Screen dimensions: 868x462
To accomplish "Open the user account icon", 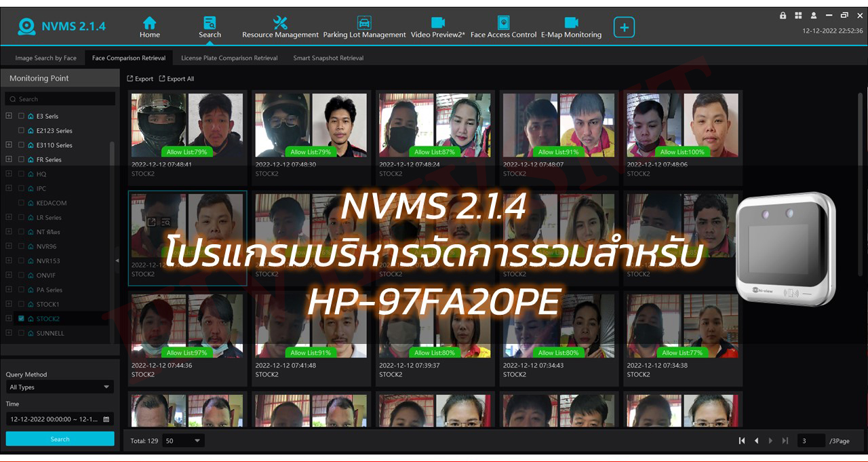I will pos(814,16).
